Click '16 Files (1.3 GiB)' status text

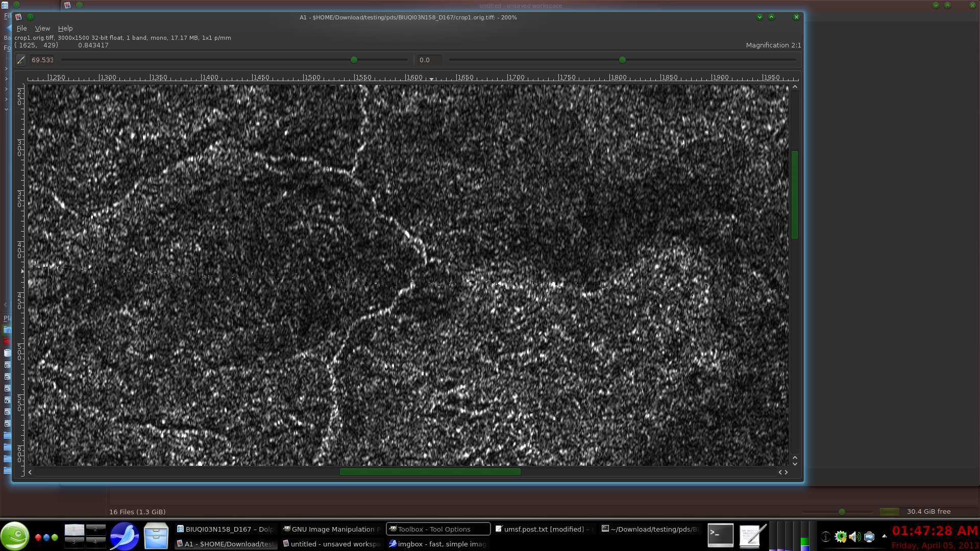[x=137, y=512]
